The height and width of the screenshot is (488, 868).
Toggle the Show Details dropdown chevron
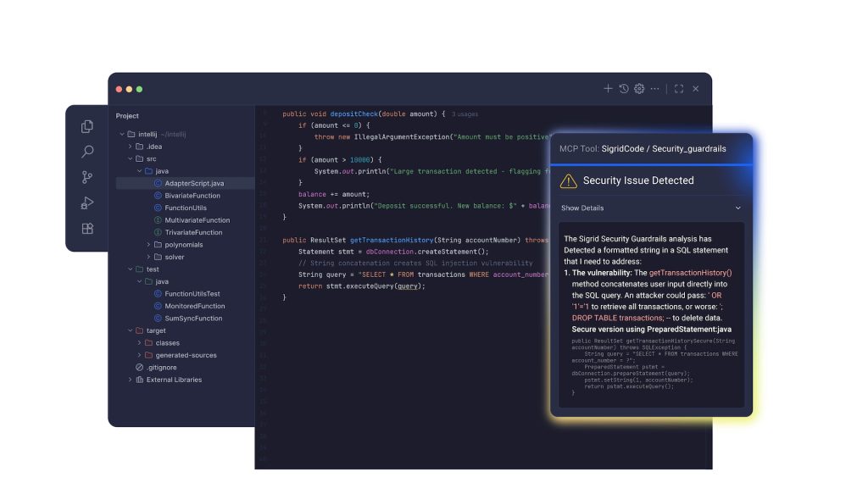(738, 208)
